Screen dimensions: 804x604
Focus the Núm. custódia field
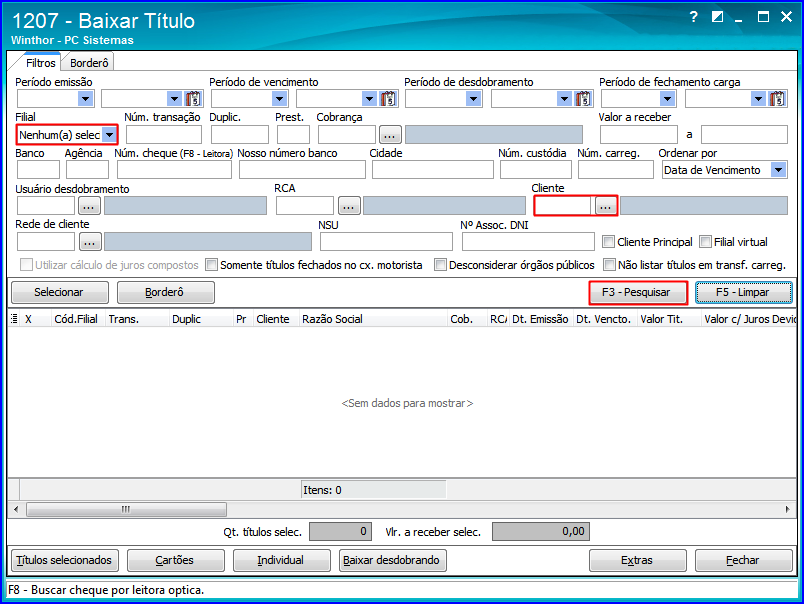pyautogui.click(x=535, y=170)
